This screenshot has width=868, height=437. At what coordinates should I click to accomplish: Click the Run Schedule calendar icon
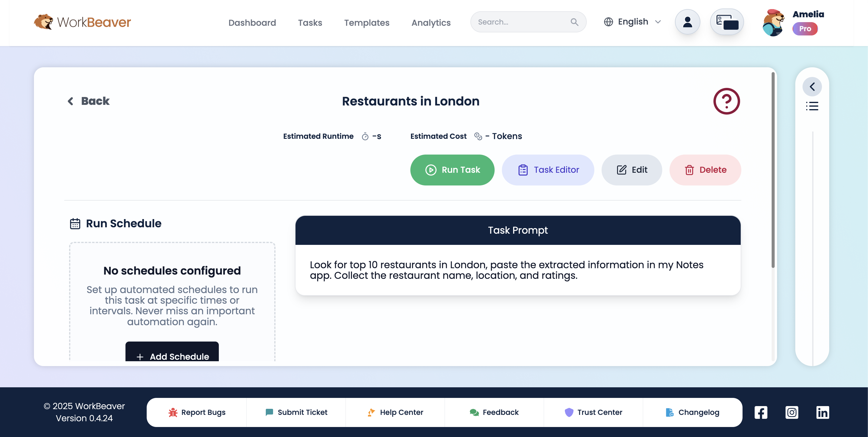pyautogui.click(x=75, y=223)
